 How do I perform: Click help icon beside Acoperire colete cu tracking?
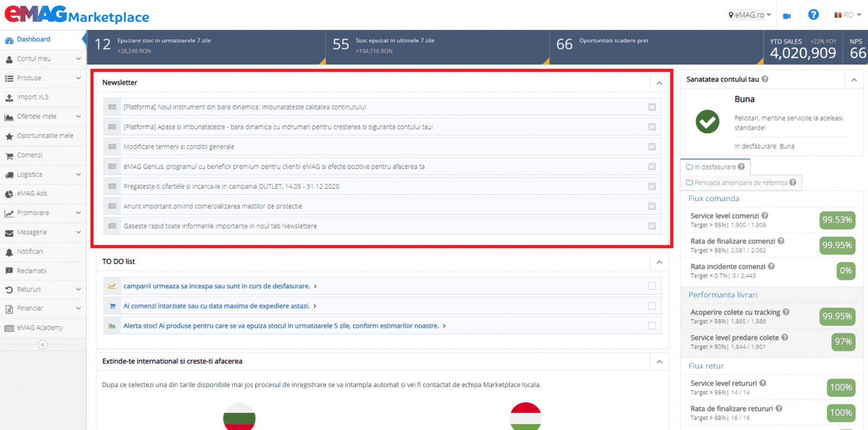pos(786,312)
